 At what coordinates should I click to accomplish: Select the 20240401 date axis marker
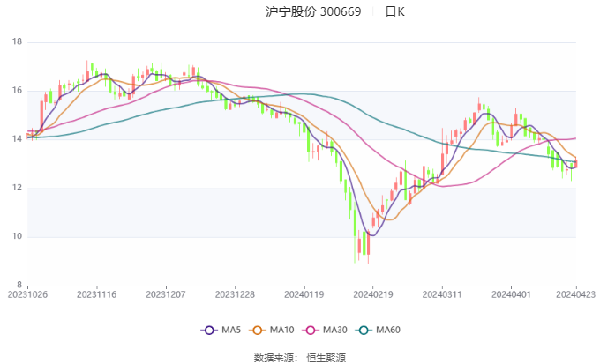pos(511,294)
